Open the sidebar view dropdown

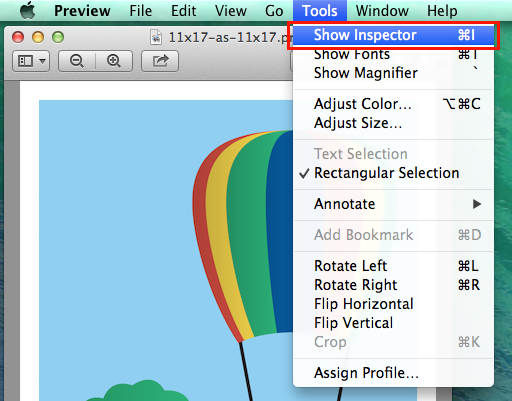pos(31,61)
